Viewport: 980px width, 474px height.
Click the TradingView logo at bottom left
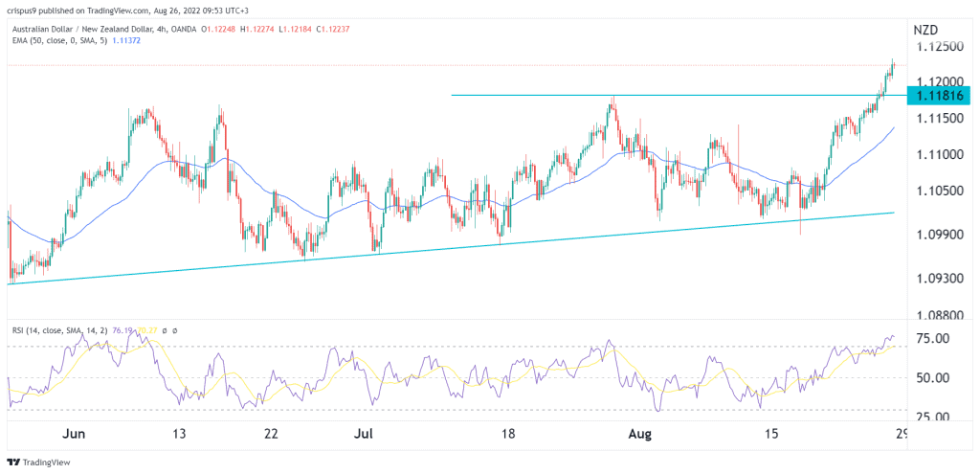point(38,463)
